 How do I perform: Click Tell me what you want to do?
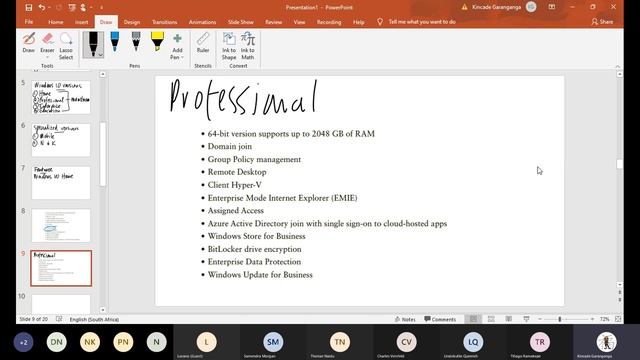[x=422, y=22]
